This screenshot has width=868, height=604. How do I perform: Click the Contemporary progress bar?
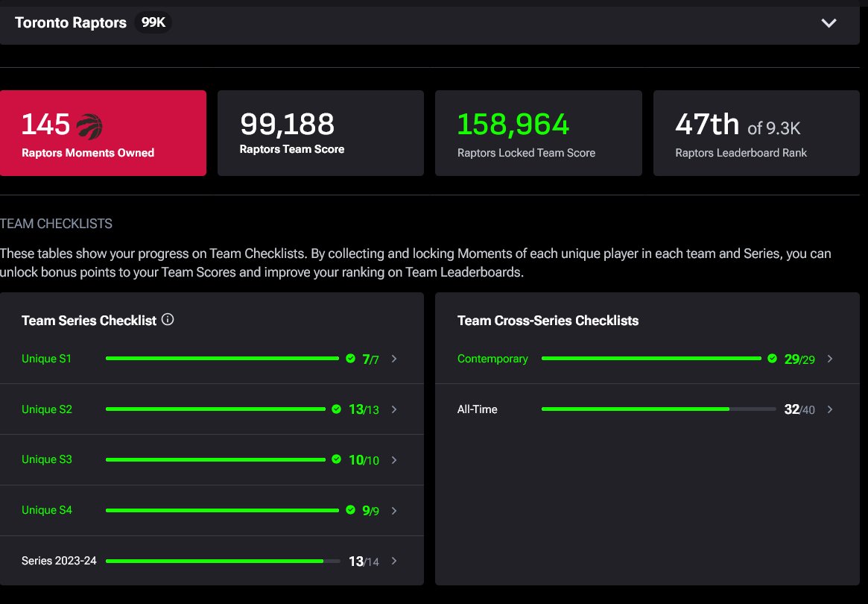pos(651,359)
